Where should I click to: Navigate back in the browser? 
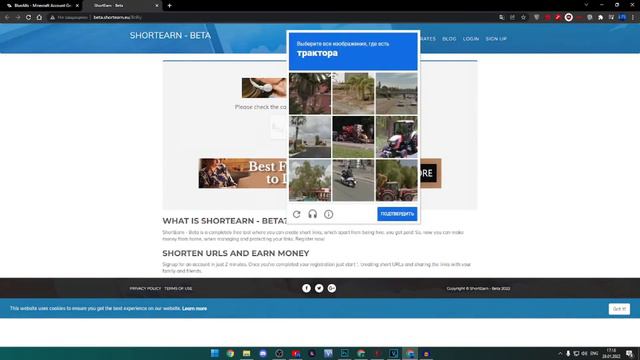point(7,17)
